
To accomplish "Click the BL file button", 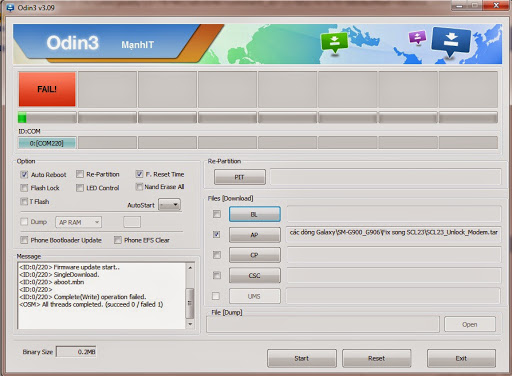I will pyautogui.click(x=255, y=214).
